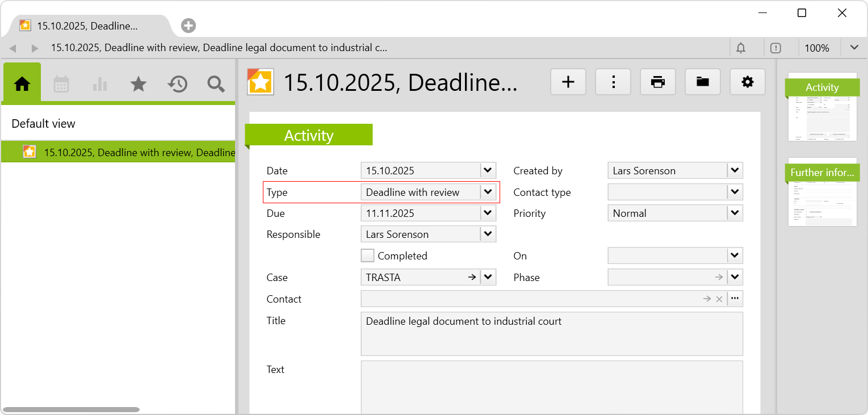
Task: Expand the Type dropdown arrow
Action: point(488,192)
